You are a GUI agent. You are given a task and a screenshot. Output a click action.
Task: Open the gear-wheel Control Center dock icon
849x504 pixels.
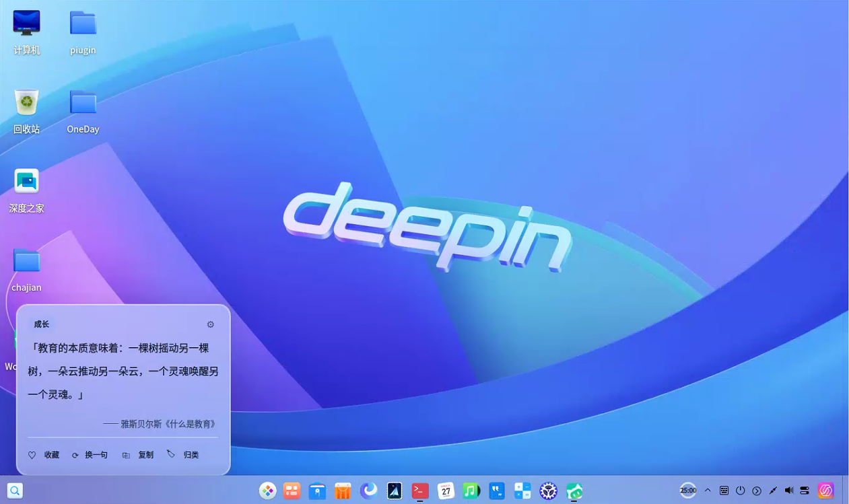[x=548, y=491]
